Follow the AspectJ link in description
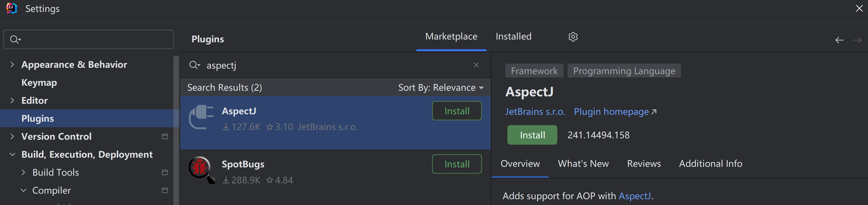868x205 pixels. tap(635, 196)
